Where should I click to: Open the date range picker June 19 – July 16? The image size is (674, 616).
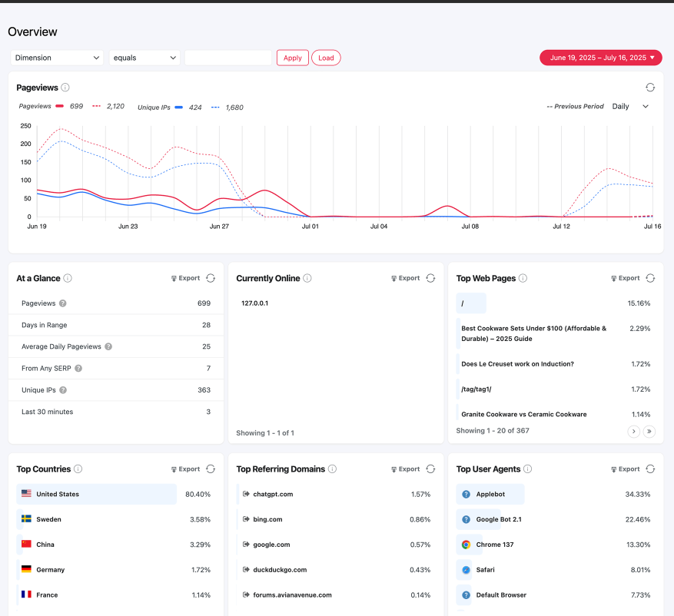coord(601,58)
